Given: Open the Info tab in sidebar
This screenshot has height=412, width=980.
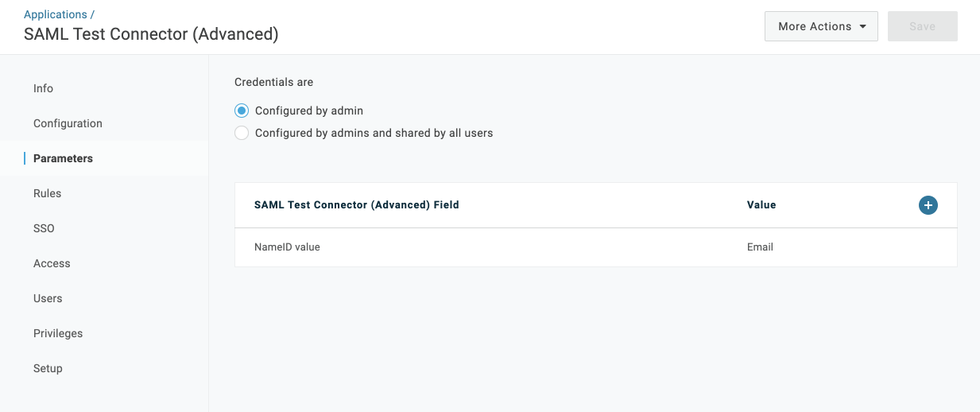Looking at the screenshot, I should click(x=44, y=88).
